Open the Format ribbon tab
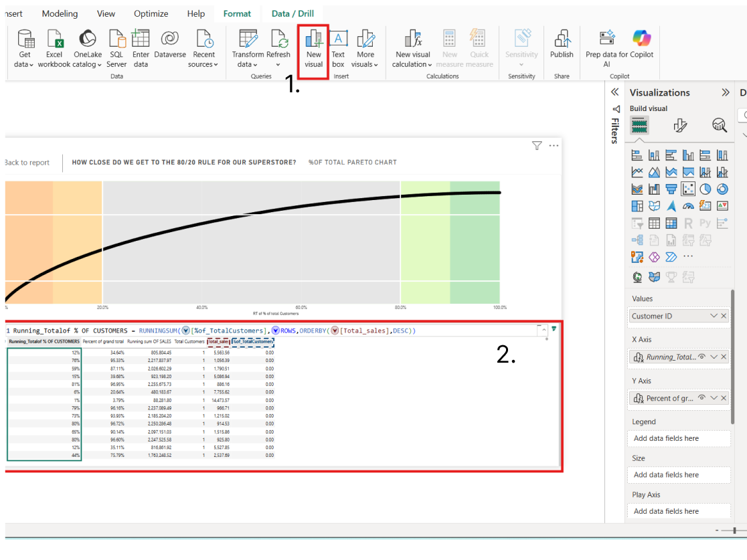This screenshot has width=747, height=560. click(x=237, y=13)
